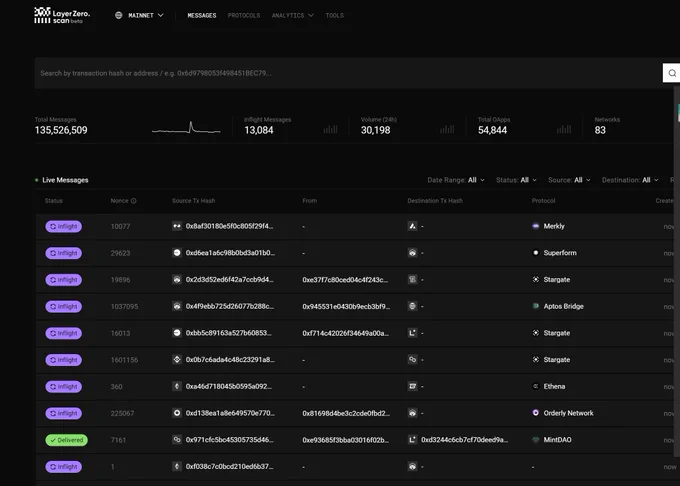Click the search magnifier button

672,73
